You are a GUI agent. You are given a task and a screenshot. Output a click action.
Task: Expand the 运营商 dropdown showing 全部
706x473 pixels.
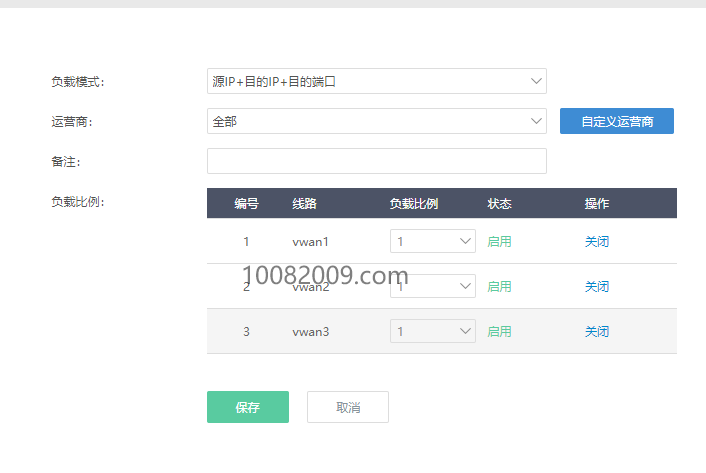pyautogui.click(x=376, y=121)
